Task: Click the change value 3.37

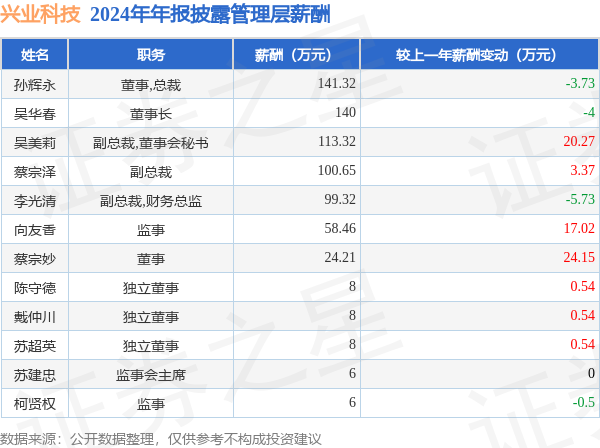Action: tap(582, 170)
